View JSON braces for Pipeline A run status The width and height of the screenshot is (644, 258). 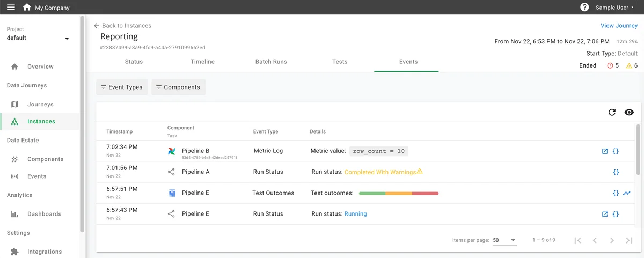click(x=616, y=172)
